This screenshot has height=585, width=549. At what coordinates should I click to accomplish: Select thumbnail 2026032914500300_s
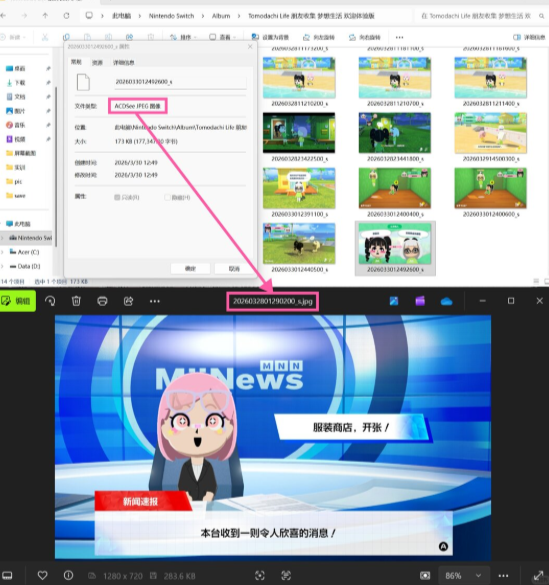coord(490,137)
